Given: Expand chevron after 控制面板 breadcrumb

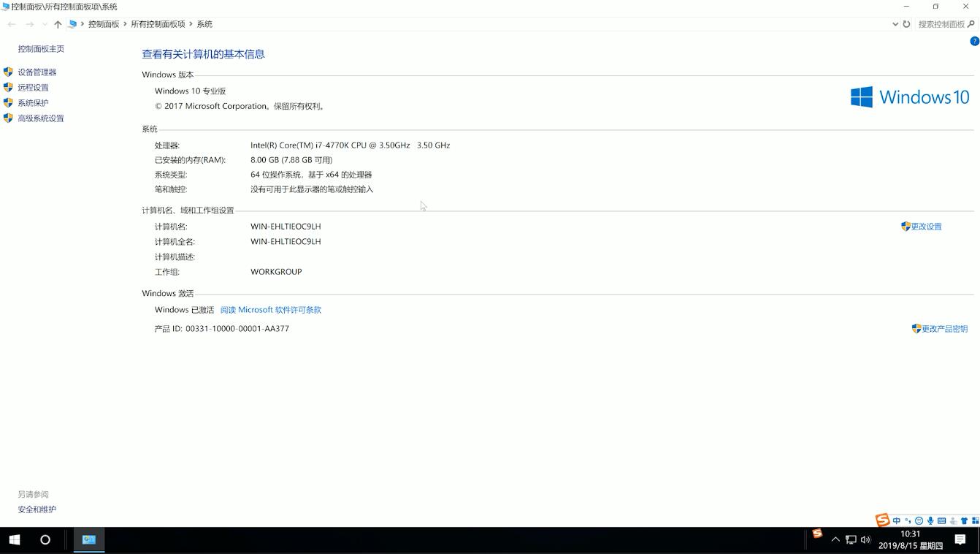Looking at the screenshot, I should (125, 24).
